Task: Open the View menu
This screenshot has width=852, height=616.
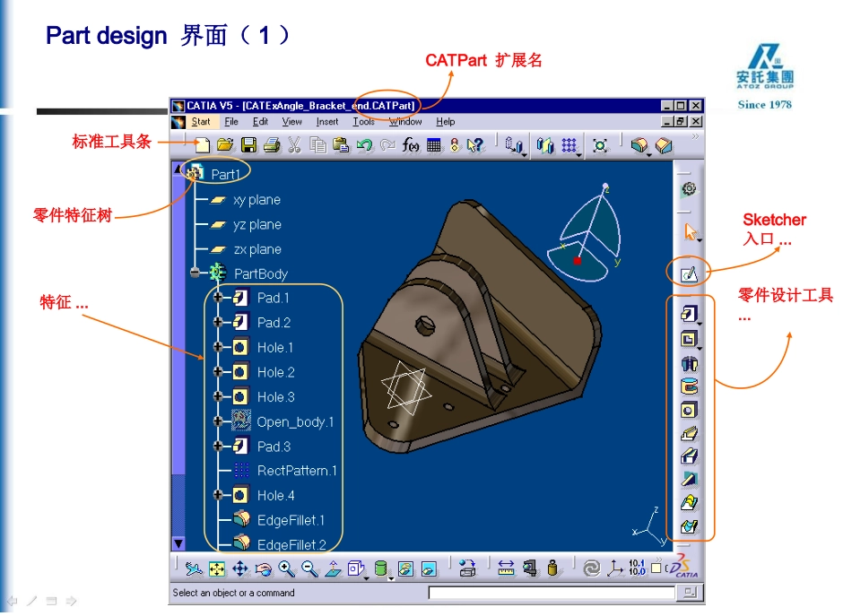Action: tap(291, 122)
